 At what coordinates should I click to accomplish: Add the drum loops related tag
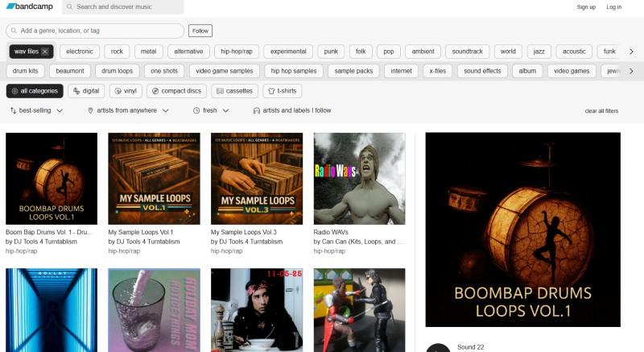[x=117, y=71]
